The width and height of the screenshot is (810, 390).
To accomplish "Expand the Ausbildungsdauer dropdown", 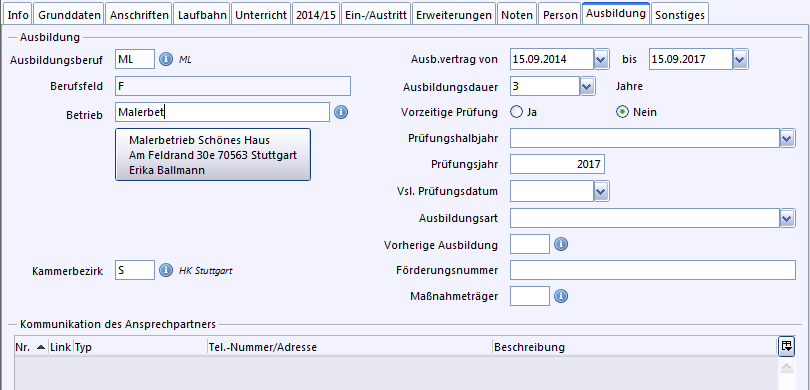I will 587,86.
